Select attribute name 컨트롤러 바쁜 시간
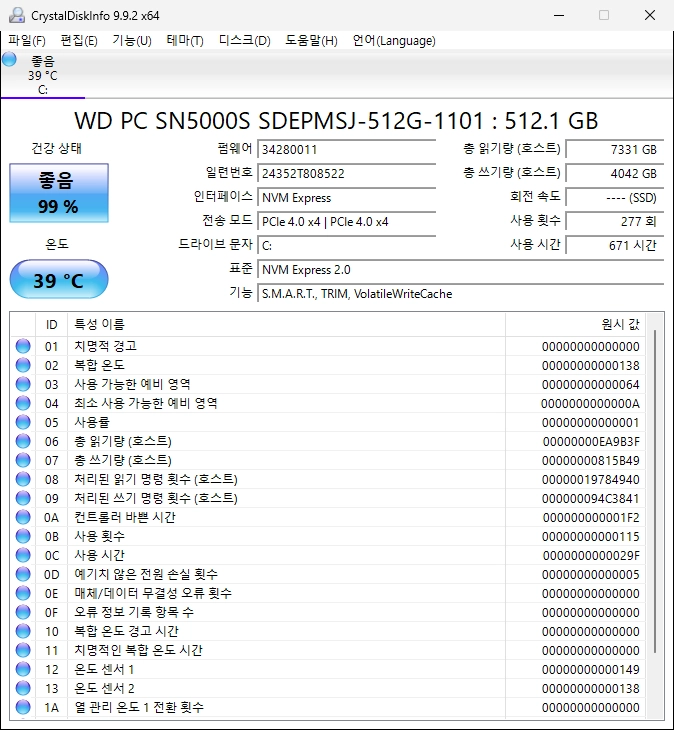Image resolution: width=674 pixels, height=730 pixels. point(125,517)
